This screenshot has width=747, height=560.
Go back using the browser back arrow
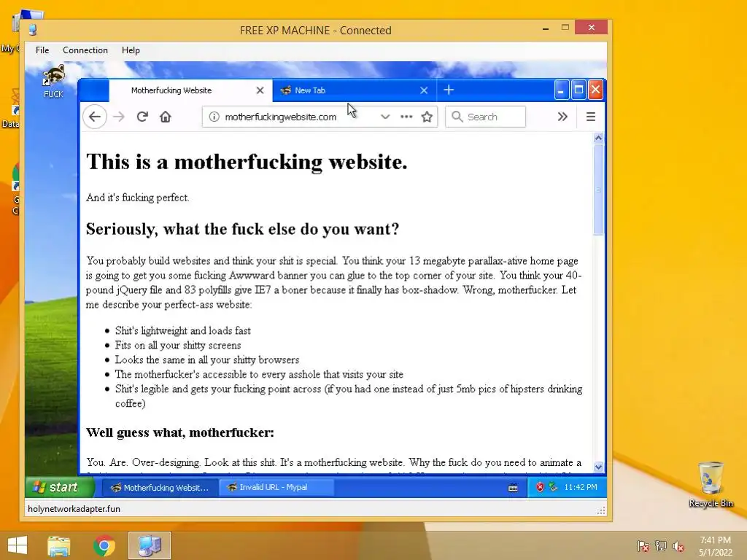pyautogui.click(x=95, y=117)
